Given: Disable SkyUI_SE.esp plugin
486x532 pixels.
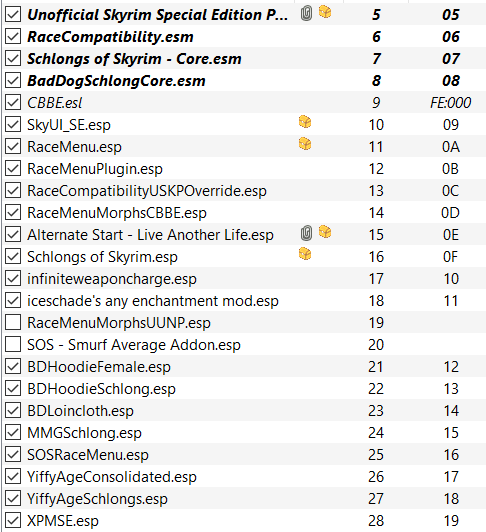Looking at the screenshot, I should (13, 125).
